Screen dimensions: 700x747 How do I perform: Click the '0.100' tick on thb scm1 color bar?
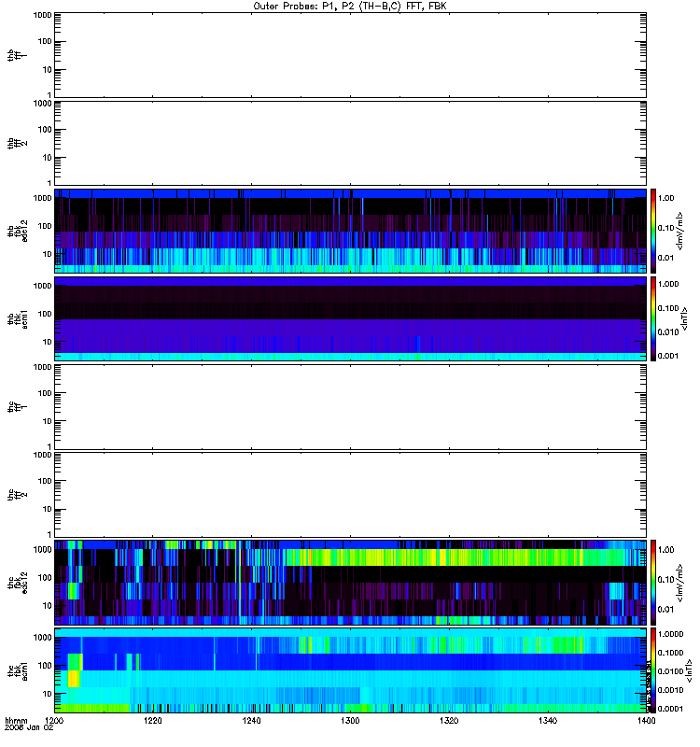click(x=668, y=308)
